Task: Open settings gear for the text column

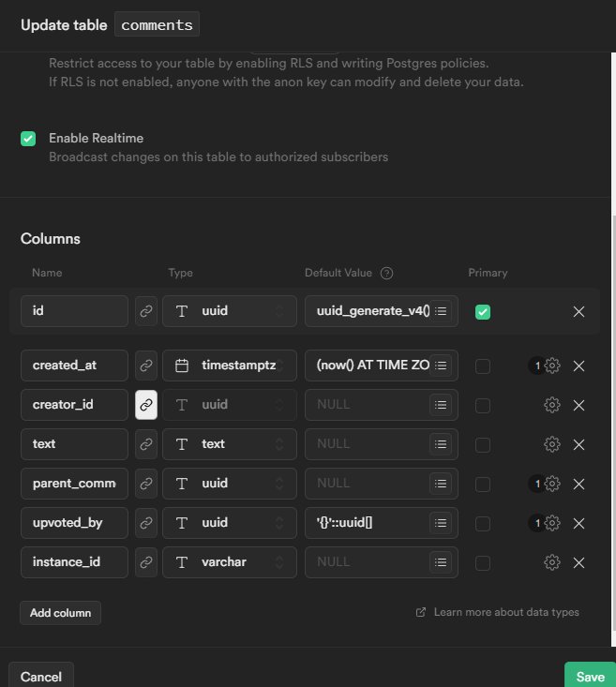Action: [x=552, y=444]
